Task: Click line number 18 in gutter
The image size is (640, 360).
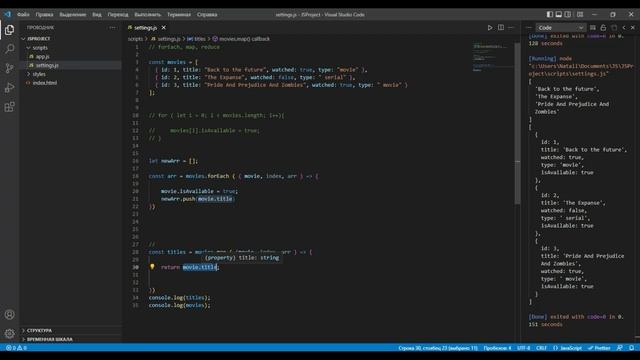Action: (136, 176)
